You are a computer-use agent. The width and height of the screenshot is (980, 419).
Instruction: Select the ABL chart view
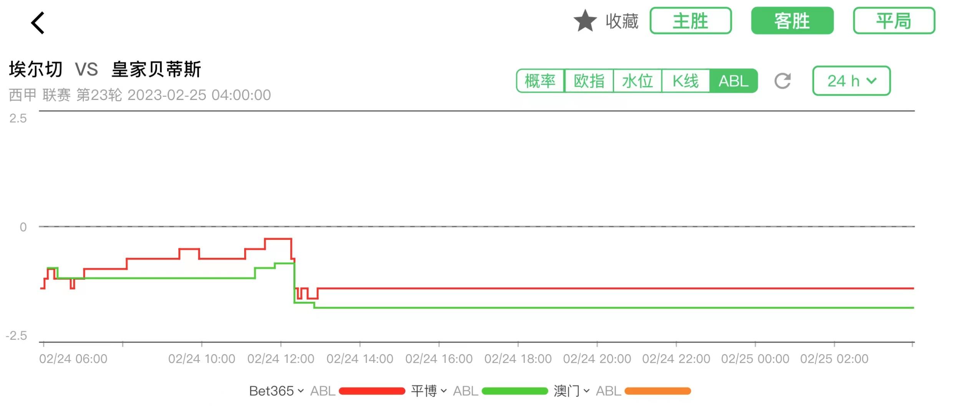733,81
